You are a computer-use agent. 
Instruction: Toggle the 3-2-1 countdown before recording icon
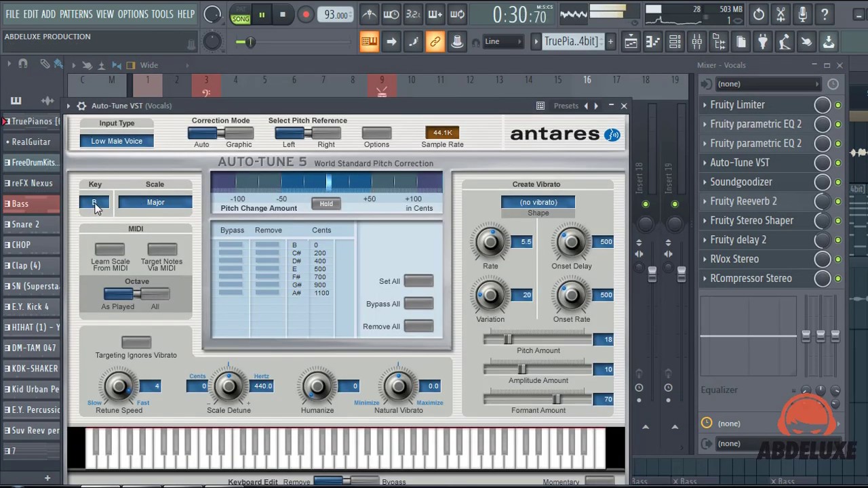413,14
